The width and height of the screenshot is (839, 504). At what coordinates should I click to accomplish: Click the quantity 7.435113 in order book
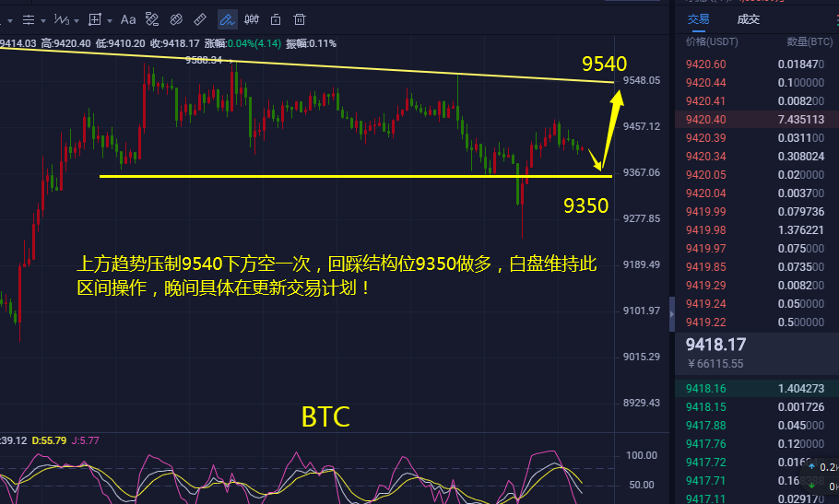coord(801,120)
